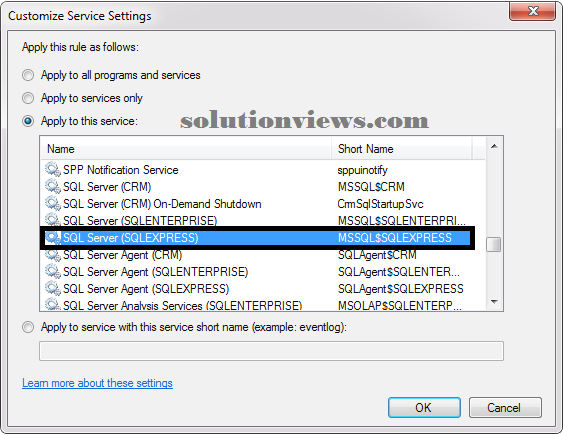The width and height of the screenshot is (563, 434).
Task: Click the service list scrollbar thumb
Action: tap(494, 244)
